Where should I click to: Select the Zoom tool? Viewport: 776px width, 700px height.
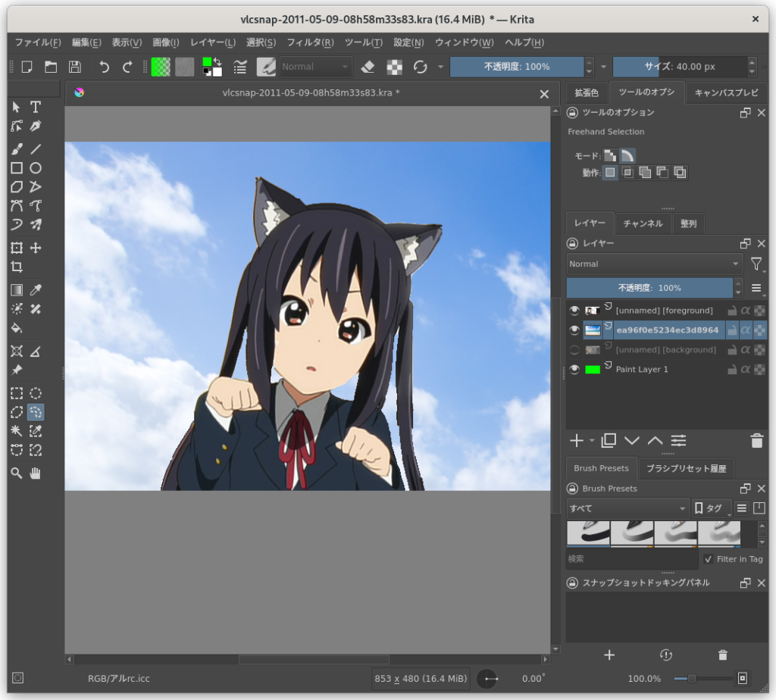point(17,473)
